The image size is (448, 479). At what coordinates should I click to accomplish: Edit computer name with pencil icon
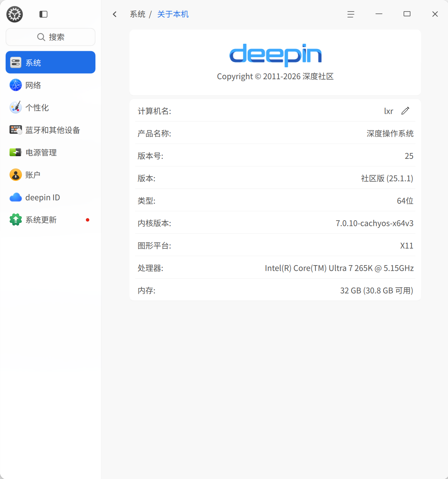click(405, 111)
